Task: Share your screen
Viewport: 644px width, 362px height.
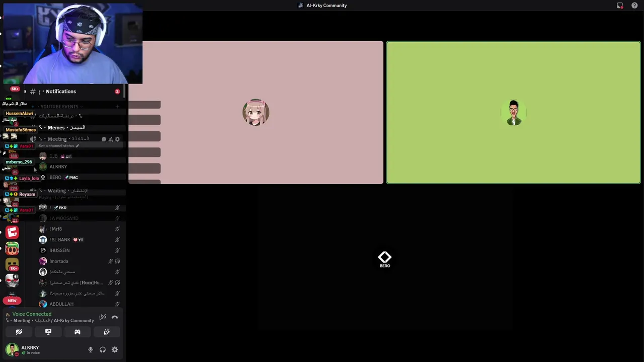Action: [48, 332]
